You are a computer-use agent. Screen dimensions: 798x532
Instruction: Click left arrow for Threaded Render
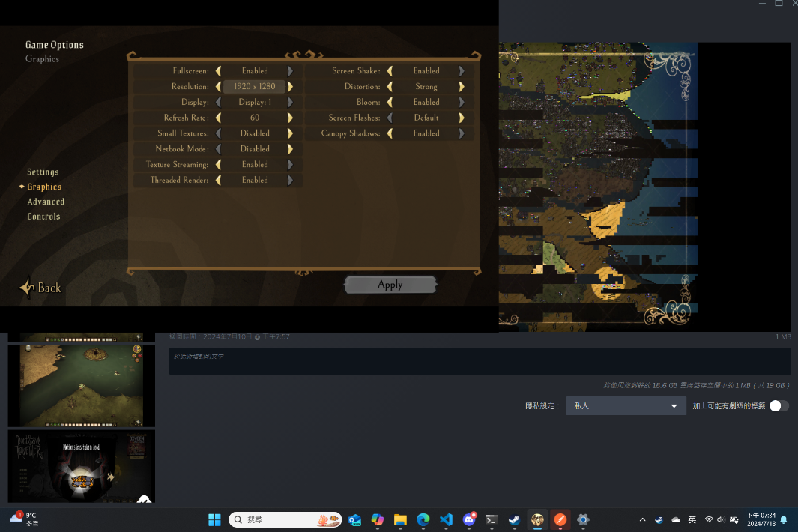point(218,180)
